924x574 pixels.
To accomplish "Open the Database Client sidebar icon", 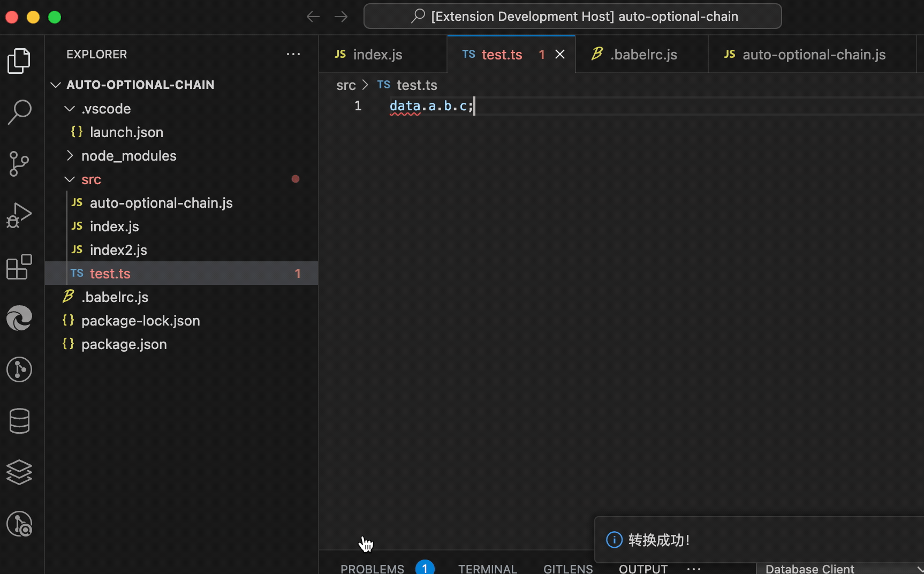I will click(19, 421).
